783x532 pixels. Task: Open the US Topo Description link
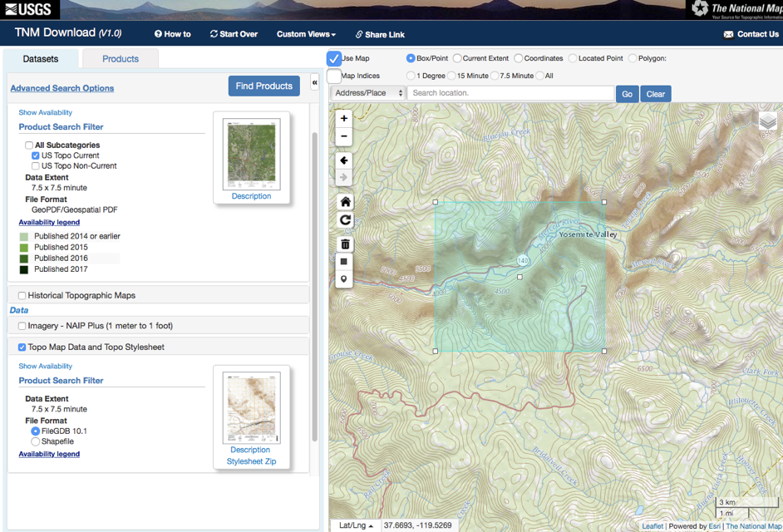pyautogui.click(x=251, y=196)
